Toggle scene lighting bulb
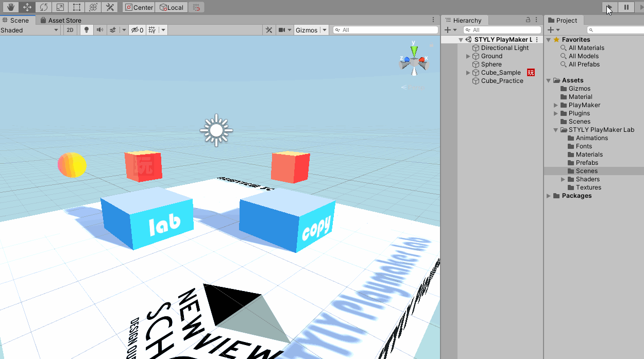The height and width of the screenshot is (359, 644). pyautogui.click(x=87, y=30)
